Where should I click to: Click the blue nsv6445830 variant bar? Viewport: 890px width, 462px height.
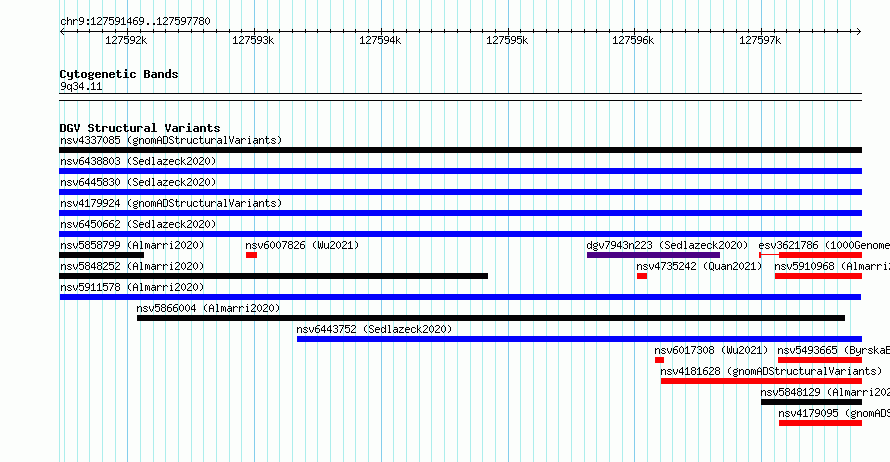460,192
